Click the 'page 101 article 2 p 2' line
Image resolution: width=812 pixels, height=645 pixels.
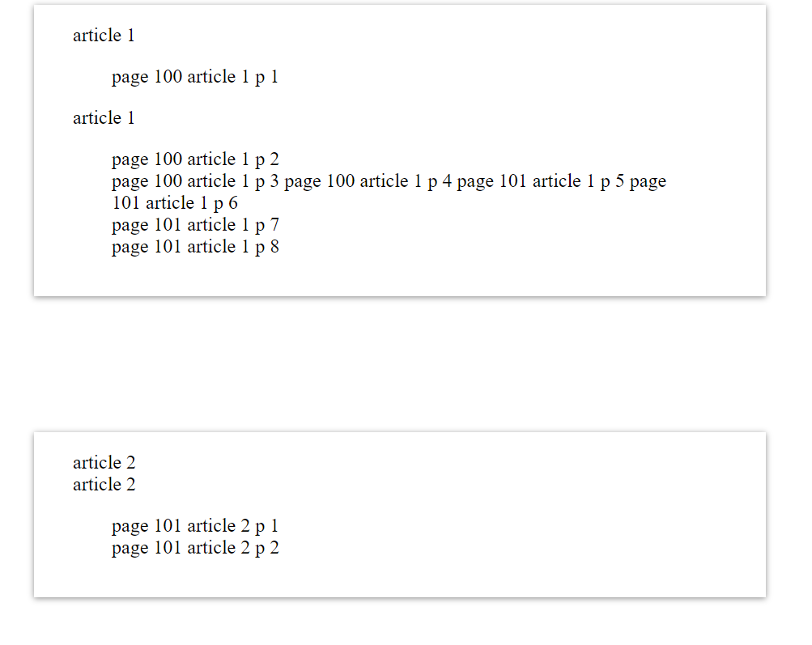195,548
